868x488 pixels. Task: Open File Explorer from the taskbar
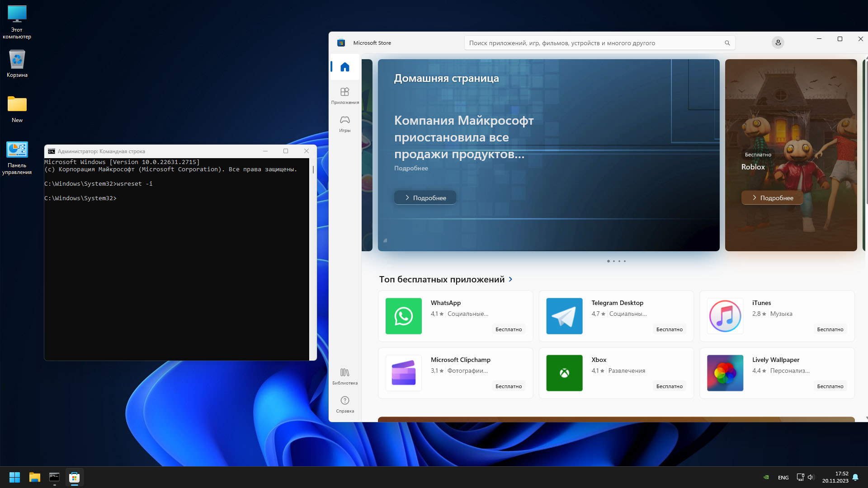tap(34, 477)
